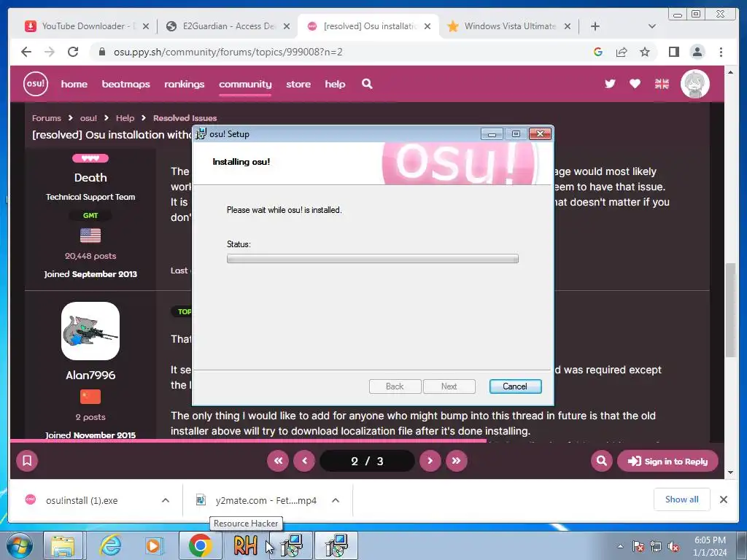Click the forum search magnifier near Sign in
Image resolution: width=747 pixels, height=560 pixels.
pos(602,461)
